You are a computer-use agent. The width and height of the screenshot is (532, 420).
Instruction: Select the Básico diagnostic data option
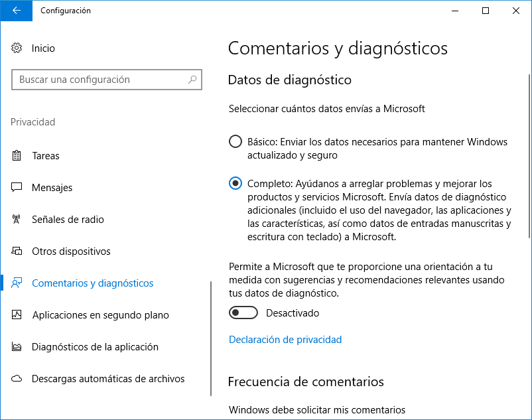click(x=235, y=142)
